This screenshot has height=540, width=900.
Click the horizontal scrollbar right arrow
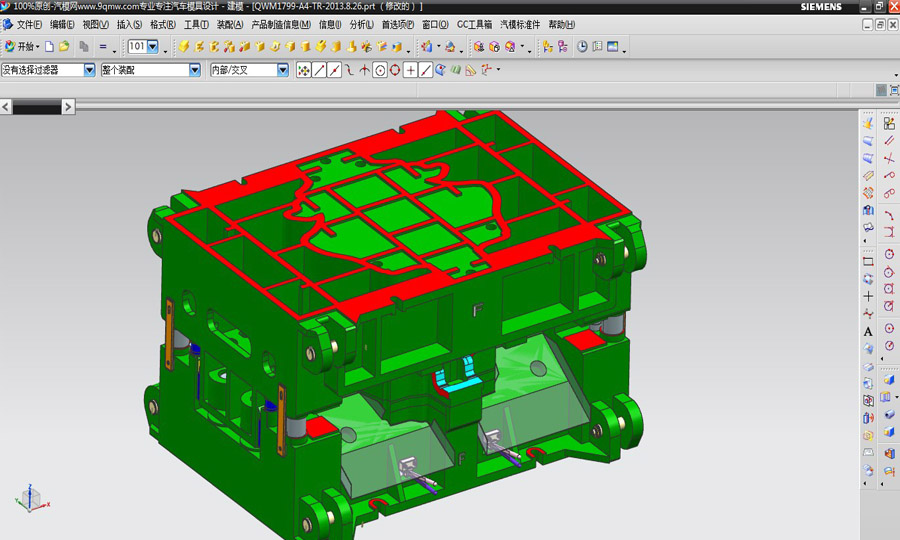click(68, 106)
